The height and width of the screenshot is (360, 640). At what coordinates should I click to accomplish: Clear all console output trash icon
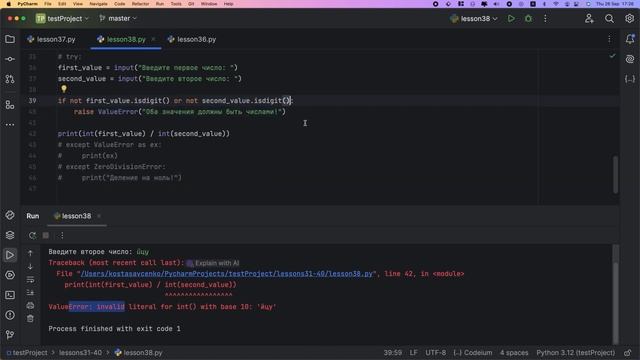click(30, 318)
